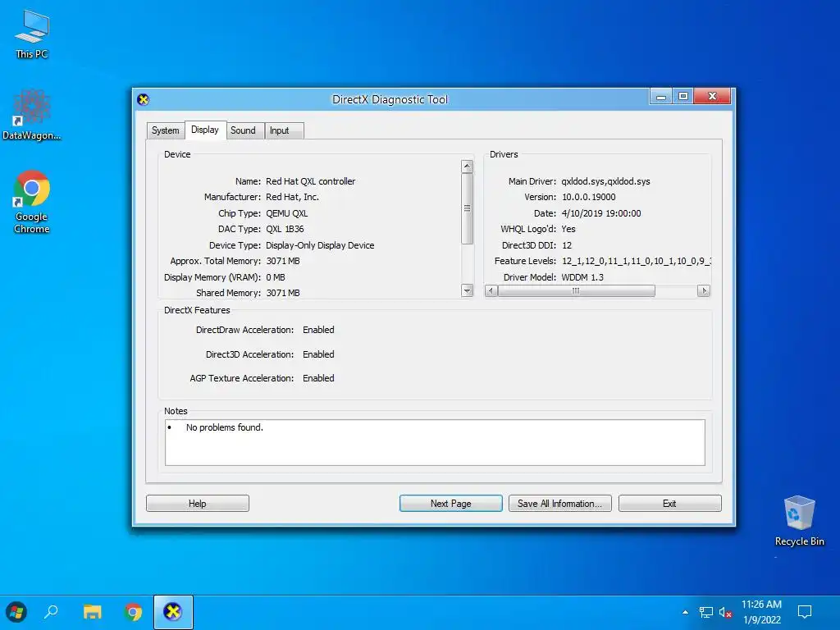This screenshot has height=630, width=840.
Task: Click the Help button
Action: (197, 504)
